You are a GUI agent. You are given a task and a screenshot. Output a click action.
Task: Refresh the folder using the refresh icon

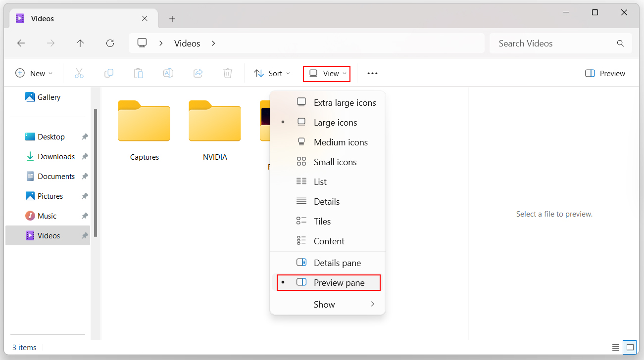pos(110,43)
